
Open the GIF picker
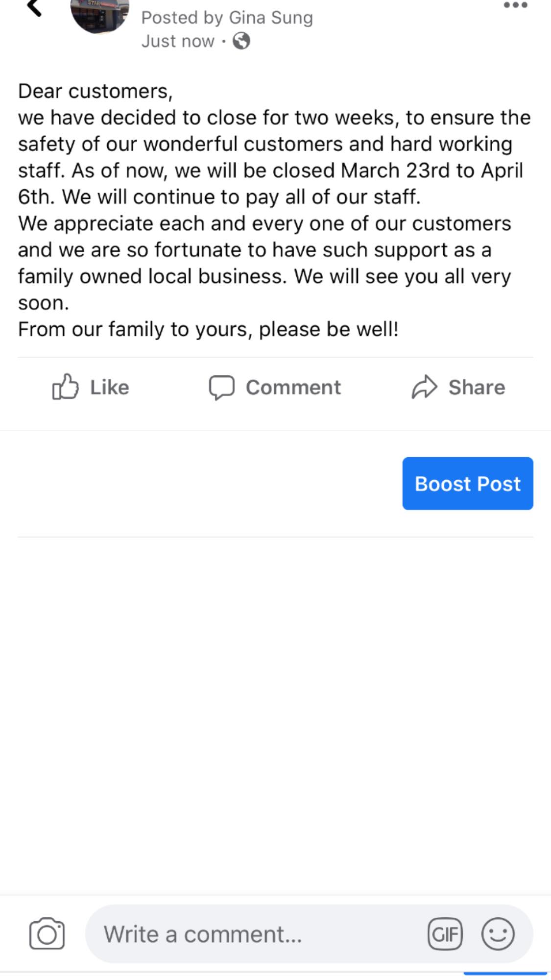coord(445,934)
